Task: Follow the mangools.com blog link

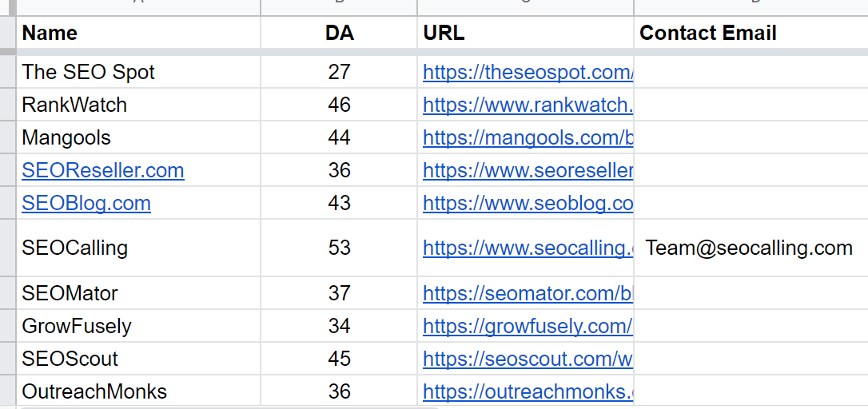Action: coord(528,137)
